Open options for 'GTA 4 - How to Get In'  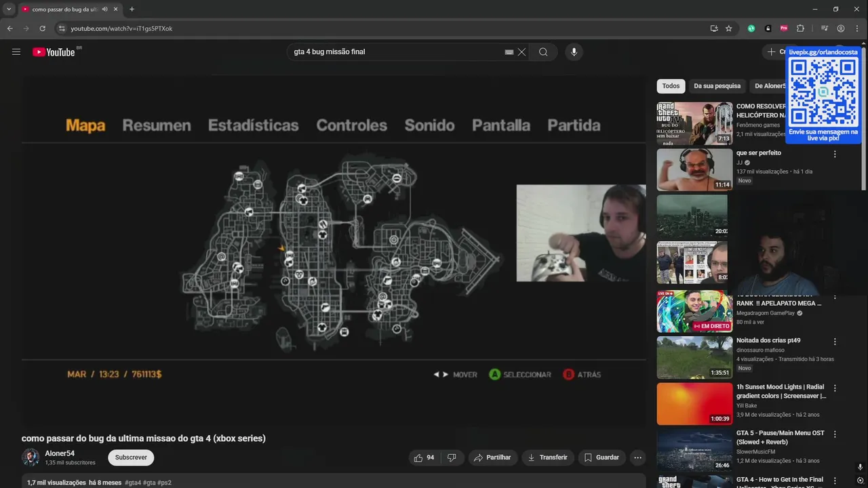point(835,481)
